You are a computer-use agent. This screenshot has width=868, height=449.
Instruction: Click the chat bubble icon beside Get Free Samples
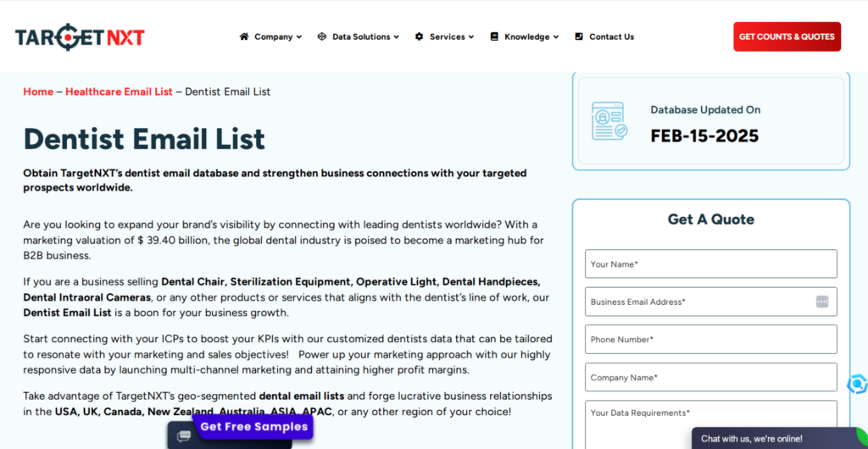point(183,436)
